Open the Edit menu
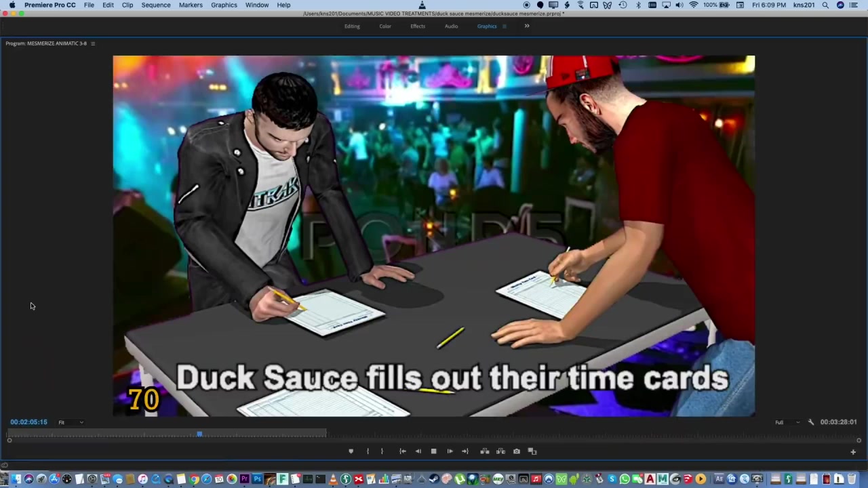868x488 pixels. coord(108,5)
